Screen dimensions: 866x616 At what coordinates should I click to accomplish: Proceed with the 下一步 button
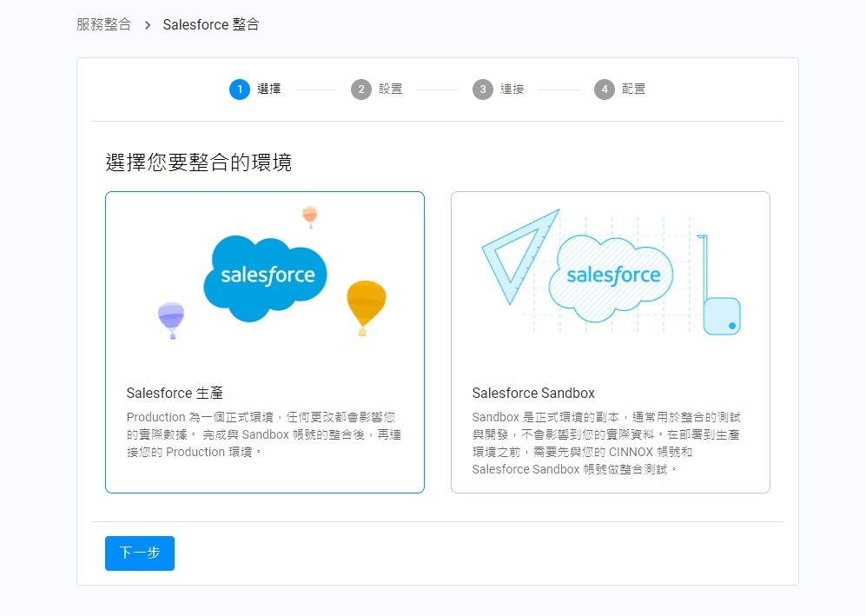click(x=140, y=553)
